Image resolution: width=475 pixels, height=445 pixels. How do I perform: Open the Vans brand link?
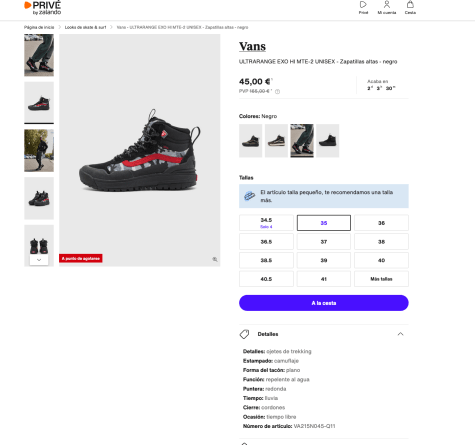point(252,46)
